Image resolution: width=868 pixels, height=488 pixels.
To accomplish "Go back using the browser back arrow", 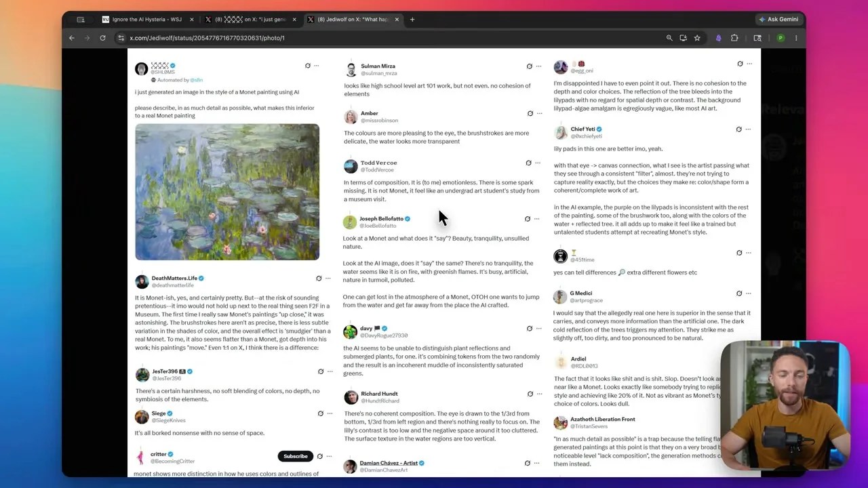I will pos(72,38).
